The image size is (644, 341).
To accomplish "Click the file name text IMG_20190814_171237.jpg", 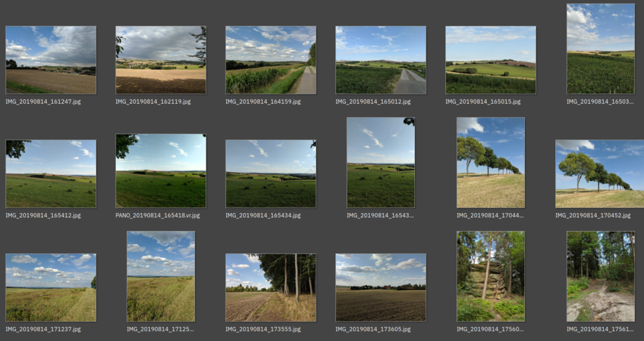I will [43, 329].
